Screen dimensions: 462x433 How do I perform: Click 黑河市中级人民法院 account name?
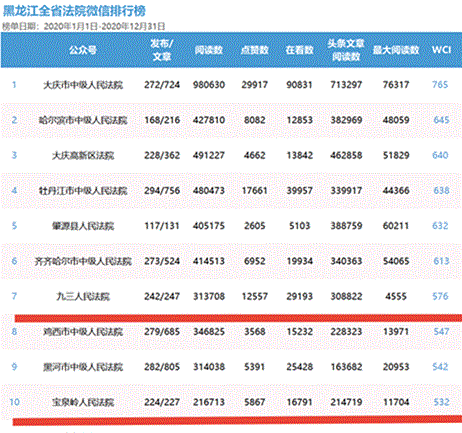pos(83,367)
